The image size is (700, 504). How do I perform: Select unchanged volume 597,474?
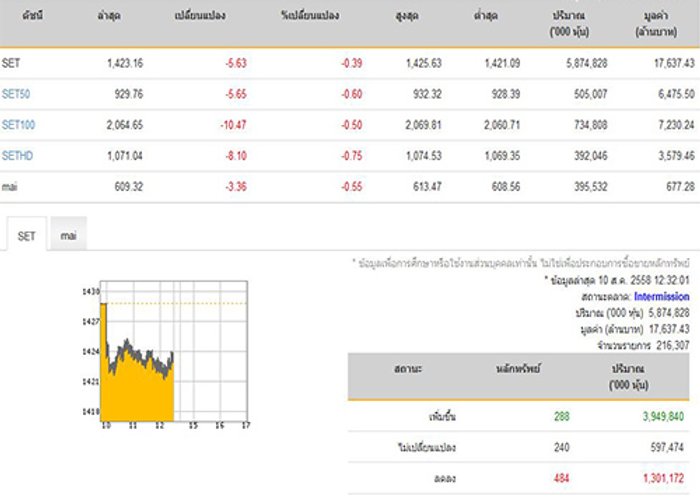pos(667,447)
